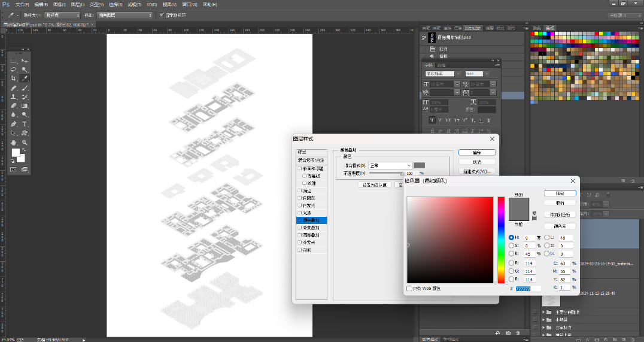
Task: Open the 图像(I) menu
Action: (60, 5)
